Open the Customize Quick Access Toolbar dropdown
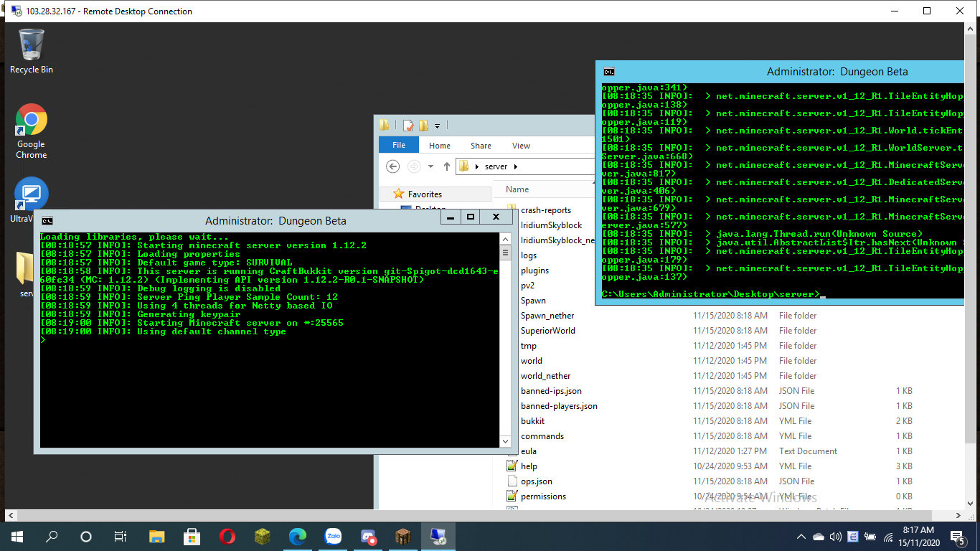 437,126
